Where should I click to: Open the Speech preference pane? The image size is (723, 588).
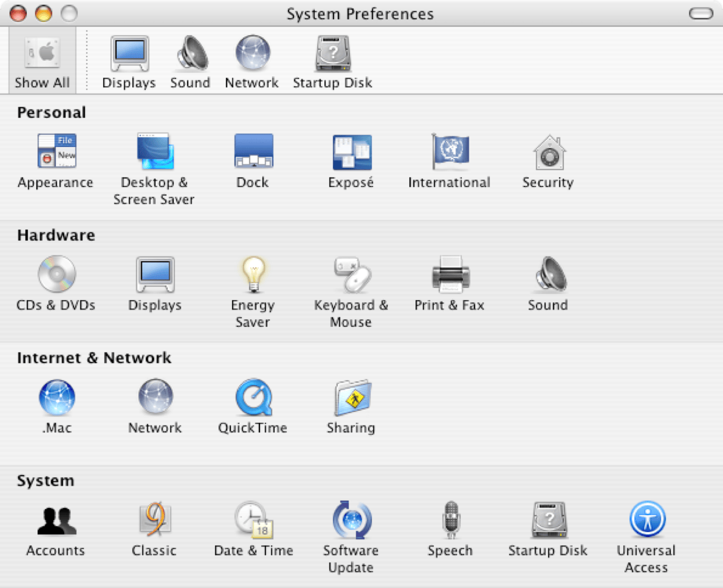click(450, 529)
